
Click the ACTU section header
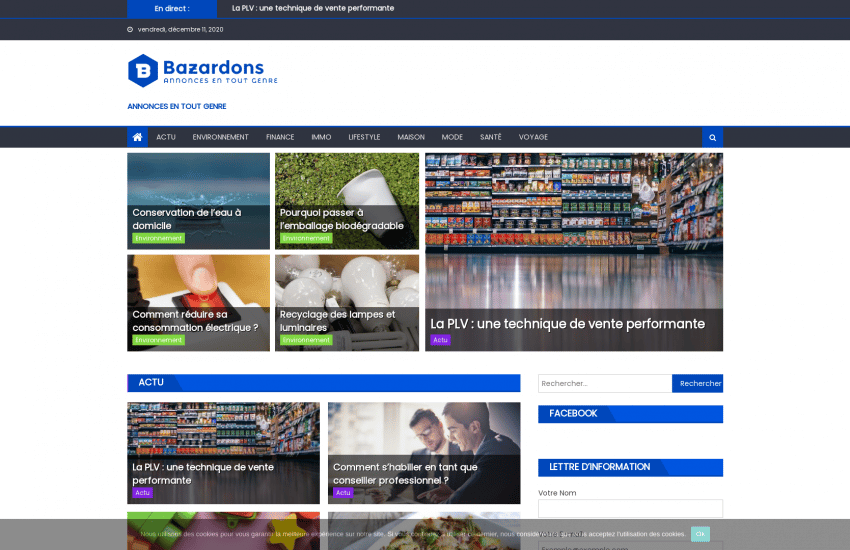tap(151, 383)
